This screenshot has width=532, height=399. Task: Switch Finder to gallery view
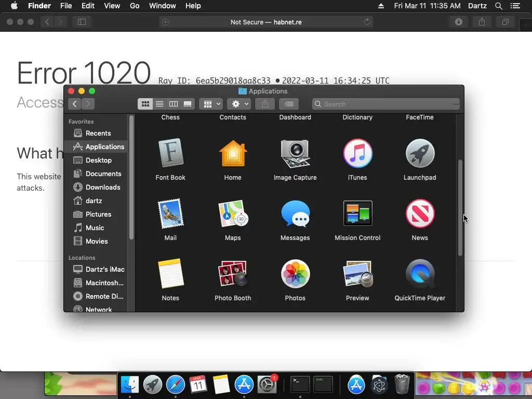pyautogui.click(x=188, y=104)
